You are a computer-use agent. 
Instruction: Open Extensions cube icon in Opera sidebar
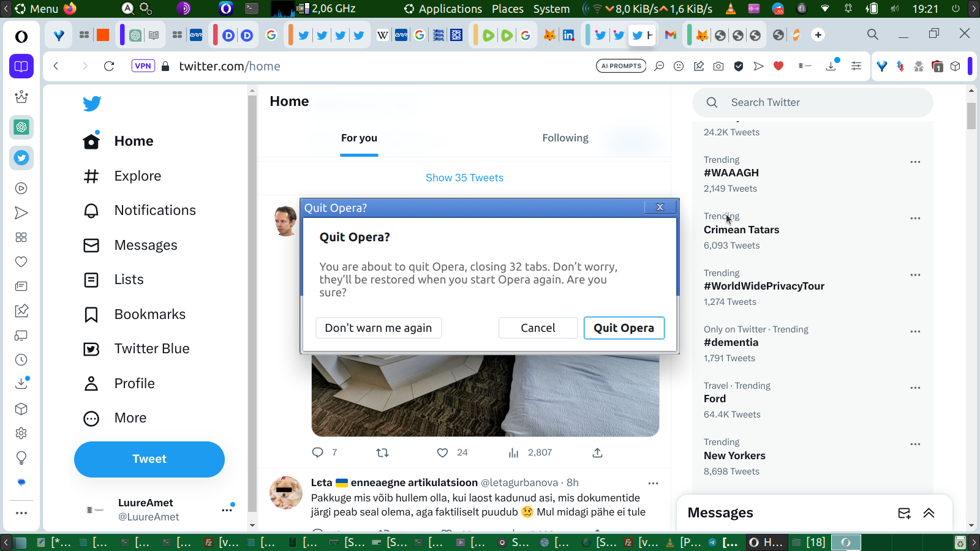[x=21, y=409]
